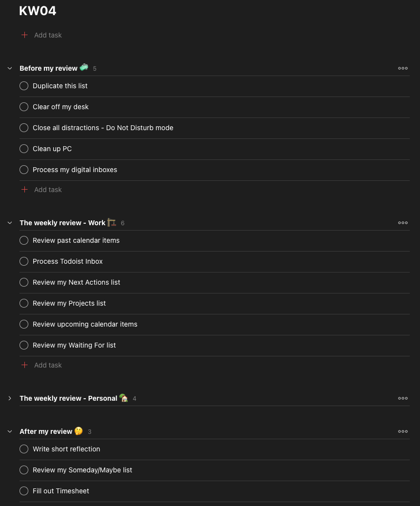Collapse the Before my review section
This screenshot has height=506, width=420.
10,68
